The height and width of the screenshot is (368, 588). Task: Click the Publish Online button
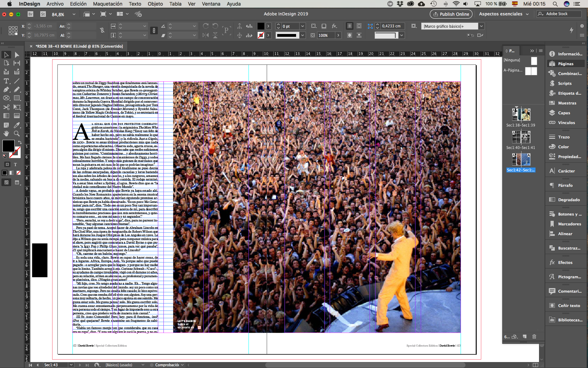tap(451, 14)
